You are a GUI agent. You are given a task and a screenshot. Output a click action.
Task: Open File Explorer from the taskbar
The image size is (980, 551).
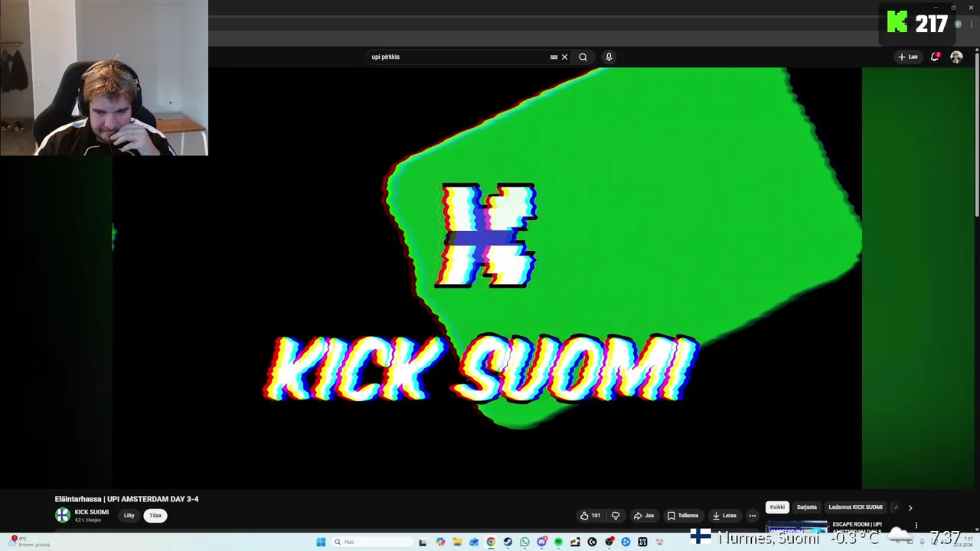(x=457, y=542)
